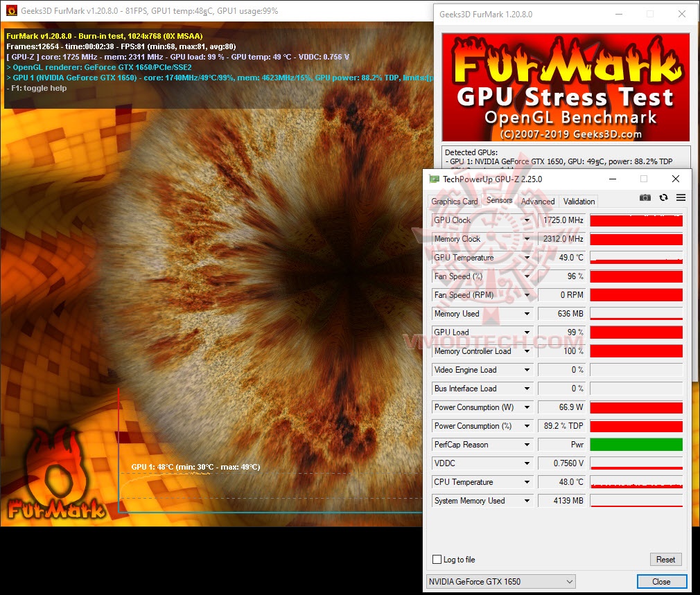The image size is (700, 595).
Task: Switch to the Graphics Card tab
Action: [454, 202]
